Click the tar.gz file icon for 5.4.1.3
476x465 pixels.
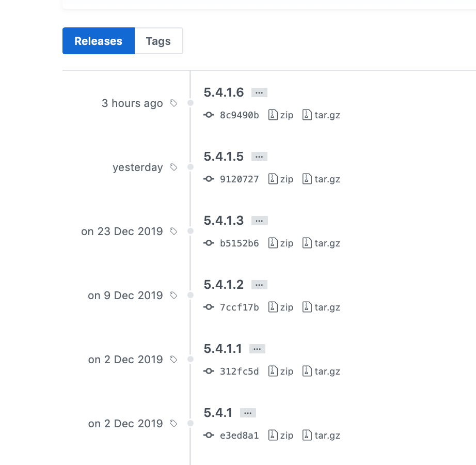tap(307, 243)
